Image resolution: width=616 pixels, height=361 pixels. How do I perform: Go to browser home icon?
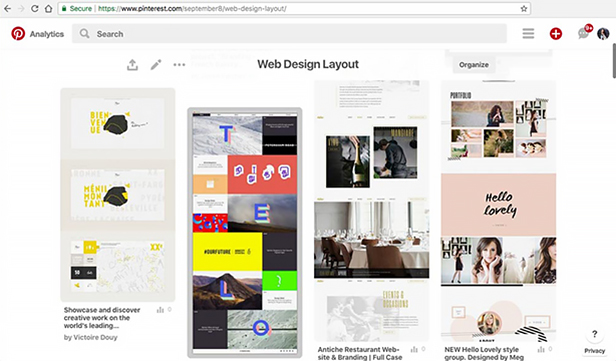[48, 8]
